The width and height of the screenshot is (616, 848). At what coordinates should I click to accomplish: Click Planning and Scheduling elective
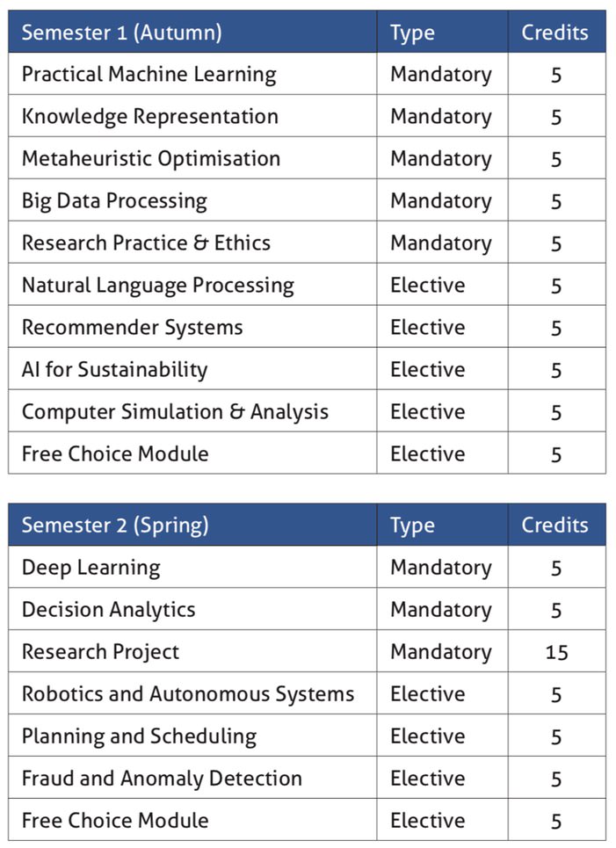tap(139, 736)
